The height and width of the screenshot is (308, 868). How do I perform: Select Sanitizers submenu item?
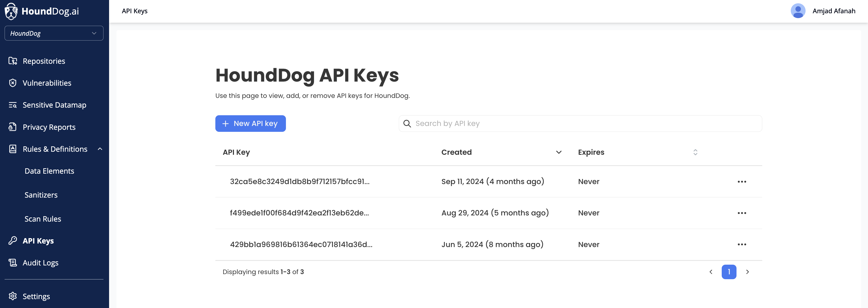[x=41, y=195]
